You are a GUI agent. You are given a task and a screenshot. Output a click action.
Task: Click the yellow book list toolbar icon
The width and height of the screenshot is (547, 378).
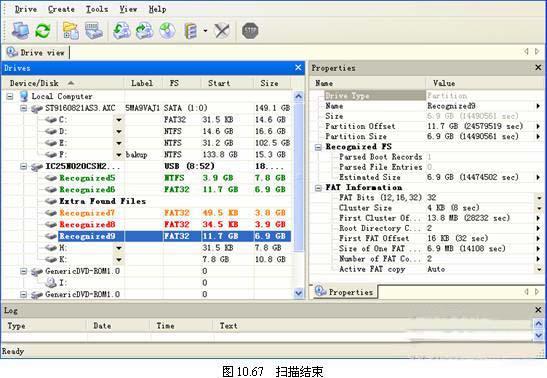(190, 31)
